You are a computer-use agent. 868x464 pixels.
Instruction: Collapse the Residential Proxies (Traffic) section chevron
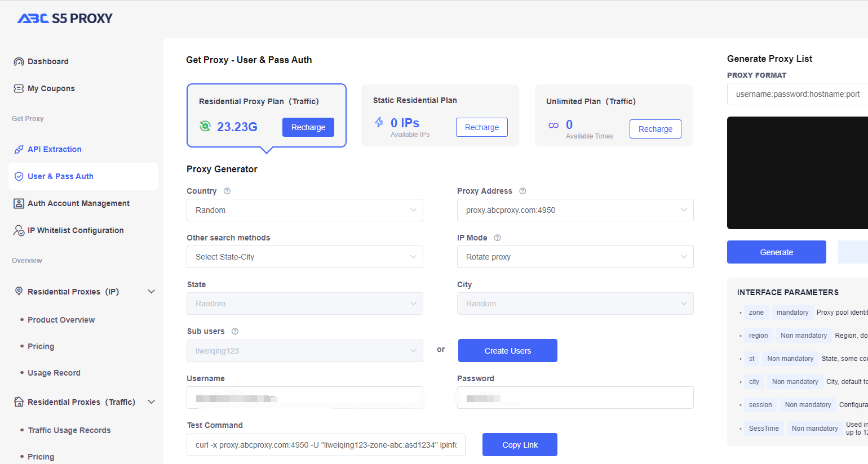tap(151, 401)
